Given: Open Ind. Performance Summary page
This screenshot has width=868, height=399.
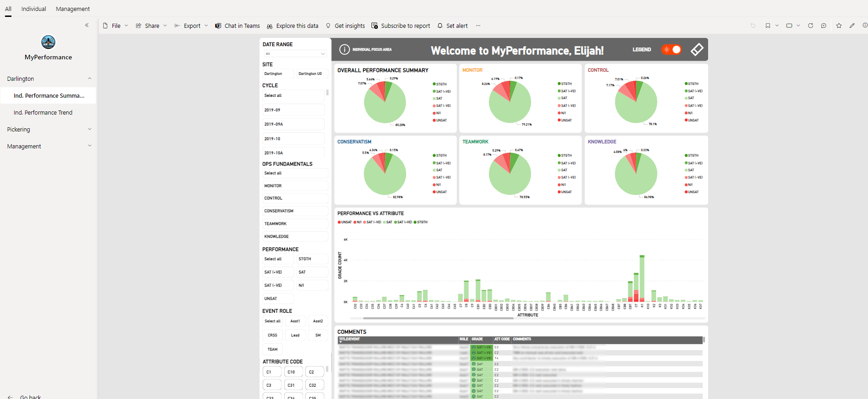Looking at the screenshot, I should click(x=48, y=95).
